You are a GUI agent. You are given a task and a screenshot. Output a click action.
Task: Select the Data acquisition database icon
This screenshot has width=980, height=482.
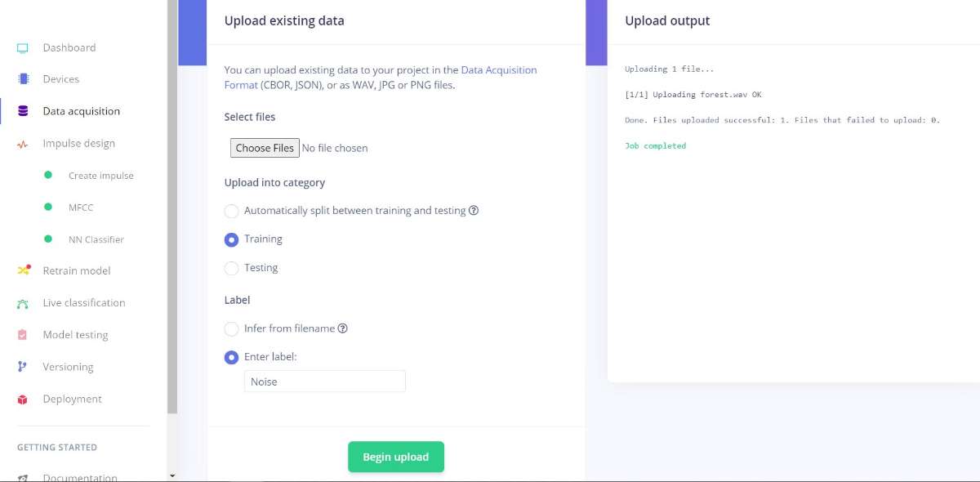click(23, 111)
